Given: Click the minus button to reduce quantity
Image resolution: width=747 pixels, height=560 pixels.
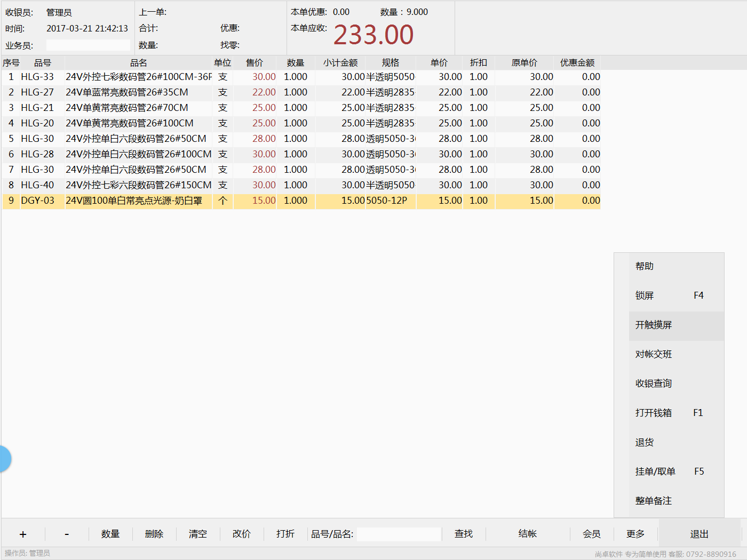Looking at the screenshot, I should (x=67, y=534).
